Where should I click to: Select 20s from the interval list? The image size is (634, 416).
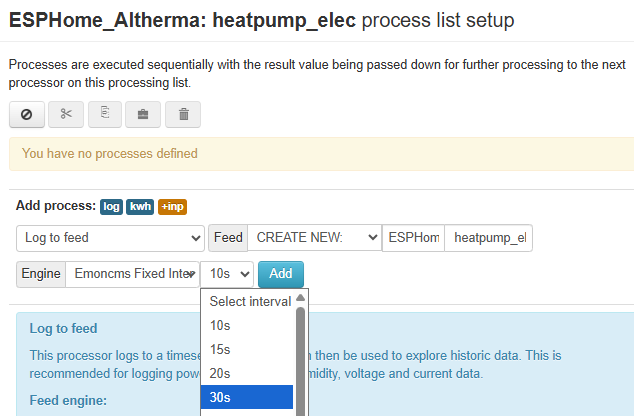247,373
